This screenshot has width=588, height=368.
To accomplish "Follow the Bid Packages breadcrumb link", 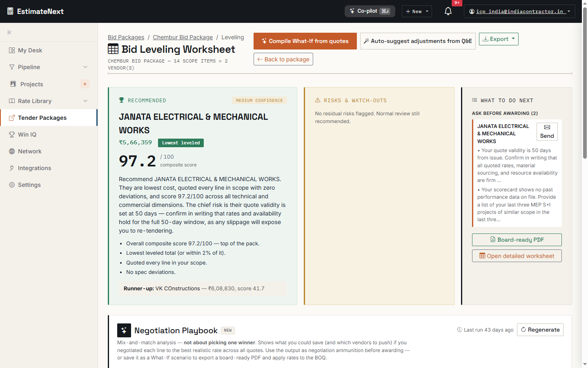I will click(126, 37).
